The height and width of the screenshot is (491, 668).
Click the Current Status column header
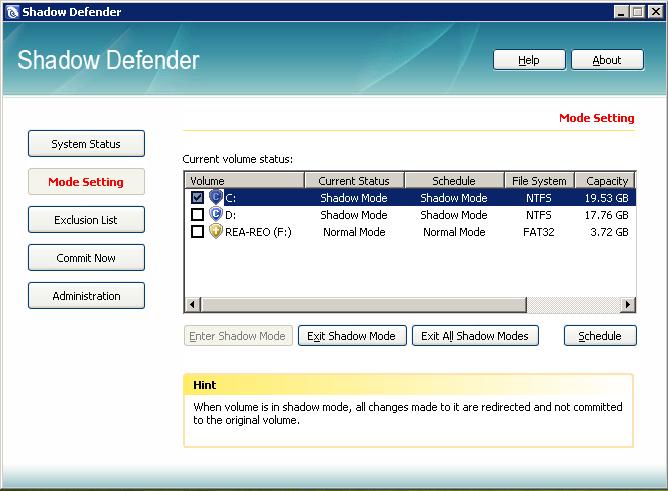[354, 181]
